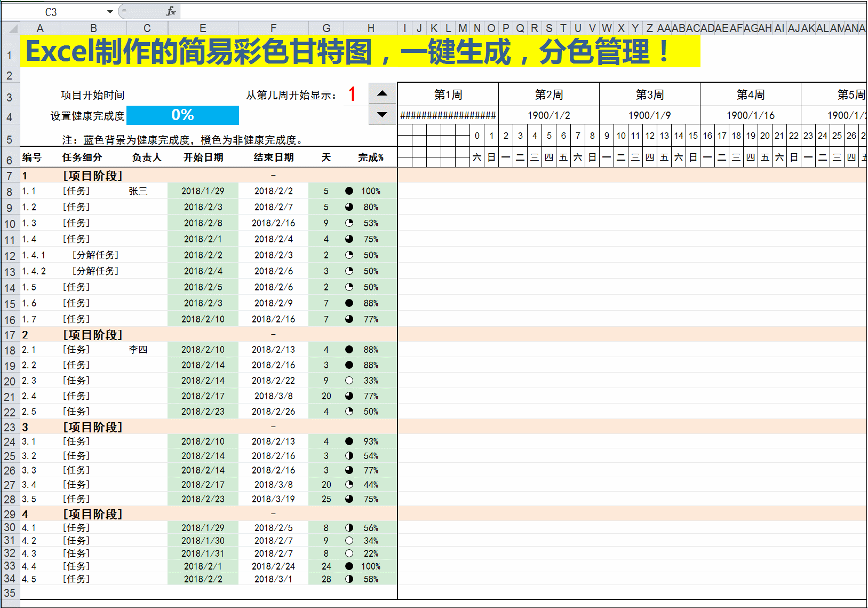Viewport: 868px width, 608px height.
Task: Click the half circle icon in row 4.5
Action: click(x=349, y=579)
